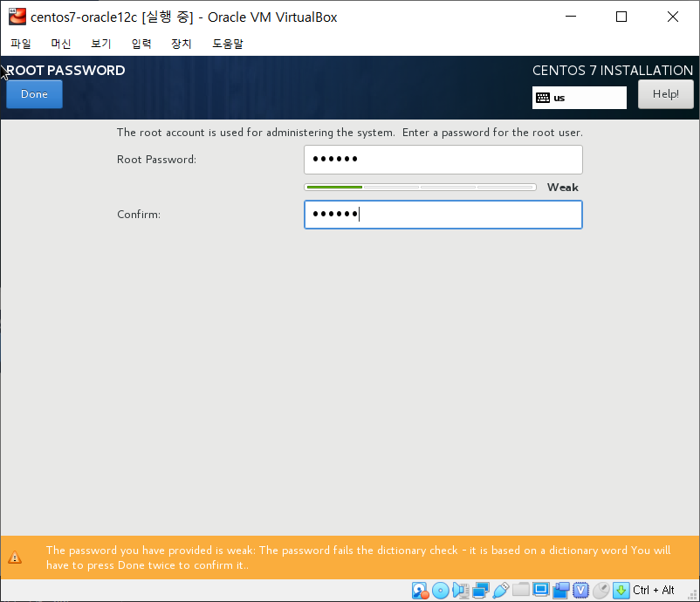The height and width of the screenshot is (602, 700).
Task: Click the hard disk activity status icon
Action: (x=420, y=591)
